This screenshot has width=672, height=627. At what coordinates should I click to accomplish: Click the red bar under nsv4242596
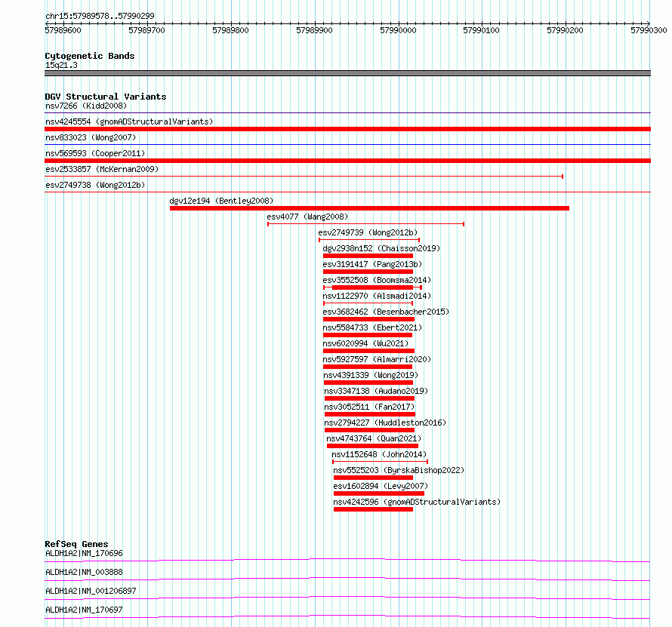(x=373, y=509)
